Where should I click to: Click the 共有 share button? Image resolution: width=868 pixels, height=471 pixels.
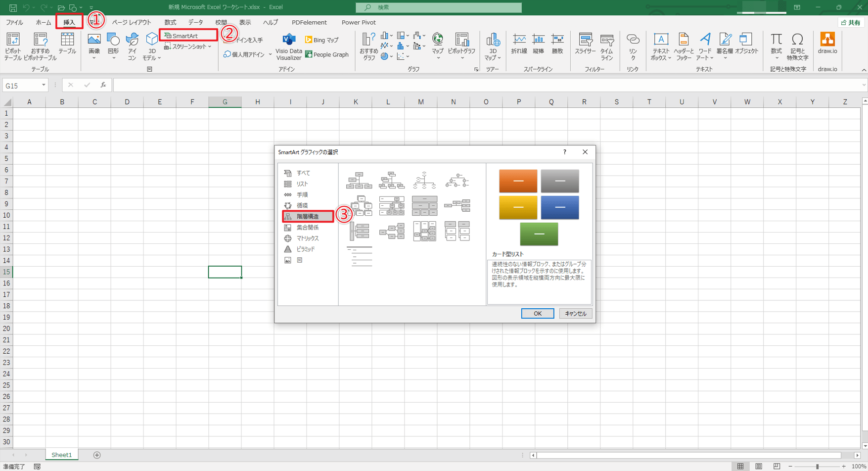pos(851,22)
